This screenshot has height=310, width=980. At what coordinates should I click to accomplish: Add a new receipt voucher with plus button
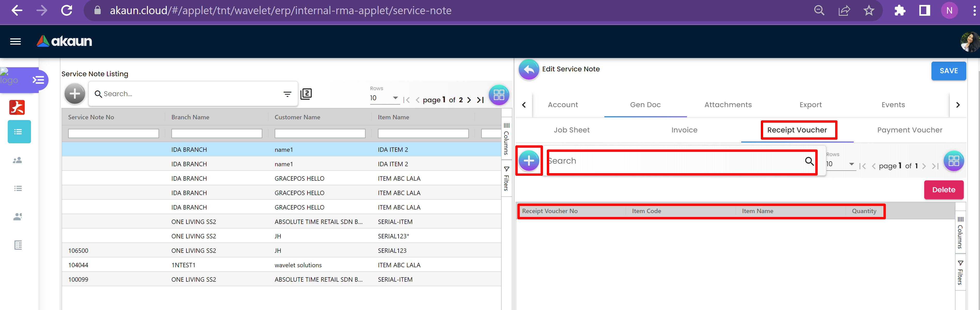coord(528,161)
